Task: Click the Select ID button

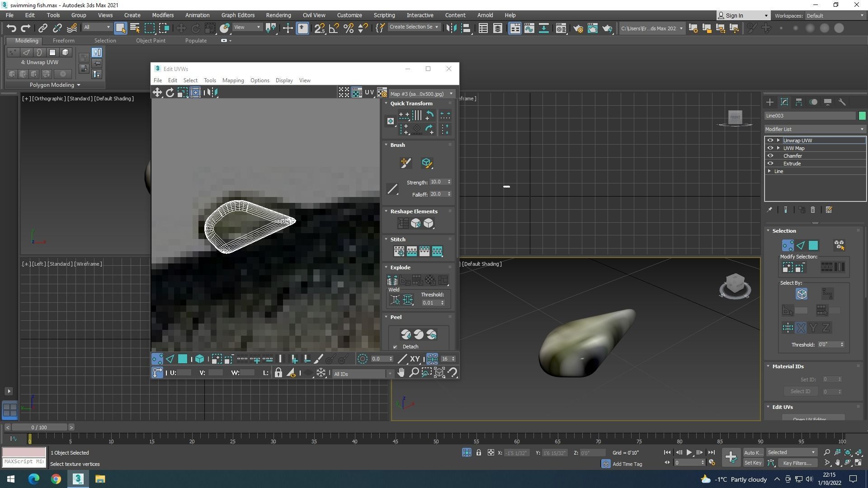Action: 800,392
